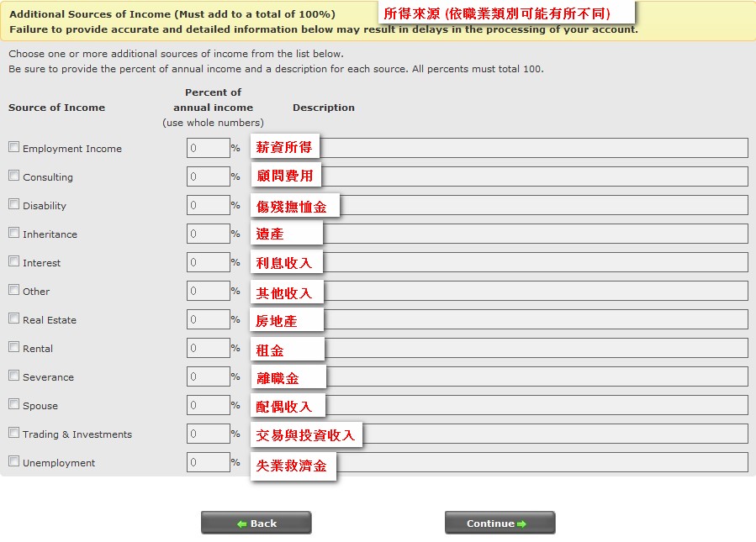Click the Trading & Investments description field
The width and height of the screenshot is (756, 542).
click(500, 434)
